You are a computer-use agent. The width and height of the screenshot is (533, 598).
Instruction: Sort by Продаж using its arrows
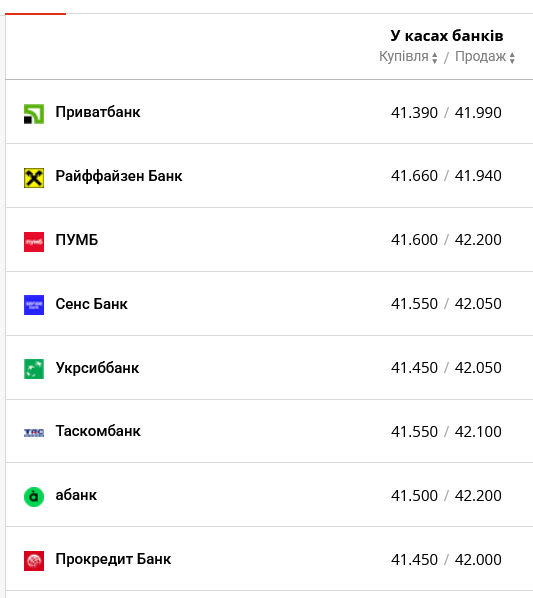click(x=512, y=58)
